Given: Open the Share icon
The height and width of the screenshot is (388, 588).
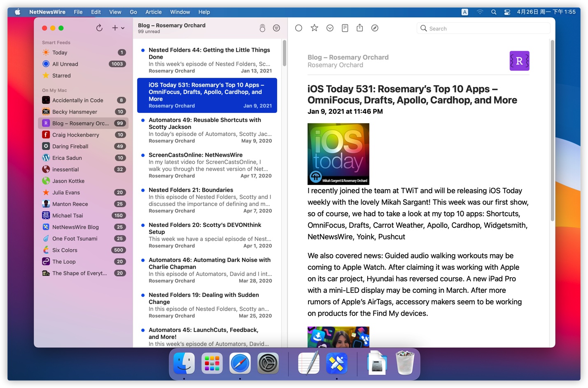Looking at the screenshot, I should click(359, 28).
